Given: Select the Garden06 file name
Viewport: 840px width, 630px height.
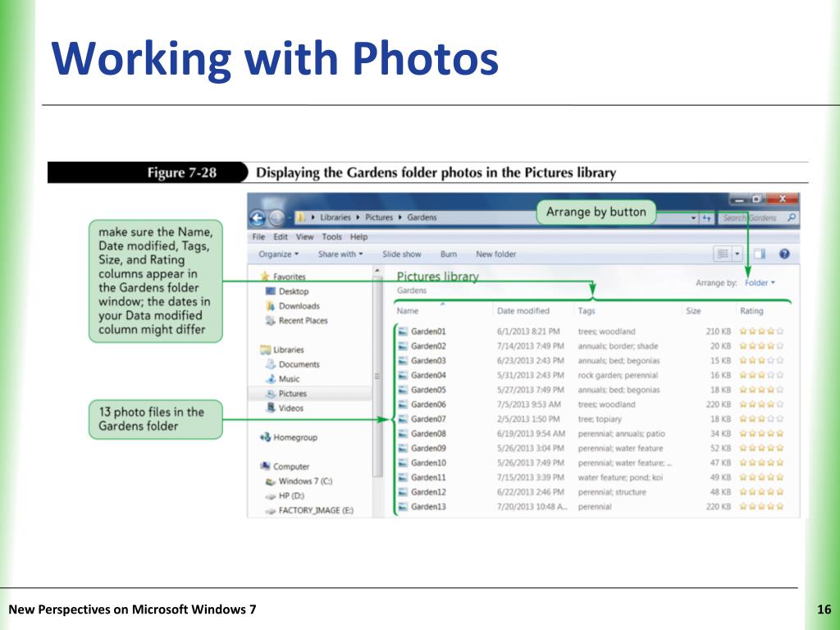Looking at the screenshot, I should coord(428,404).
